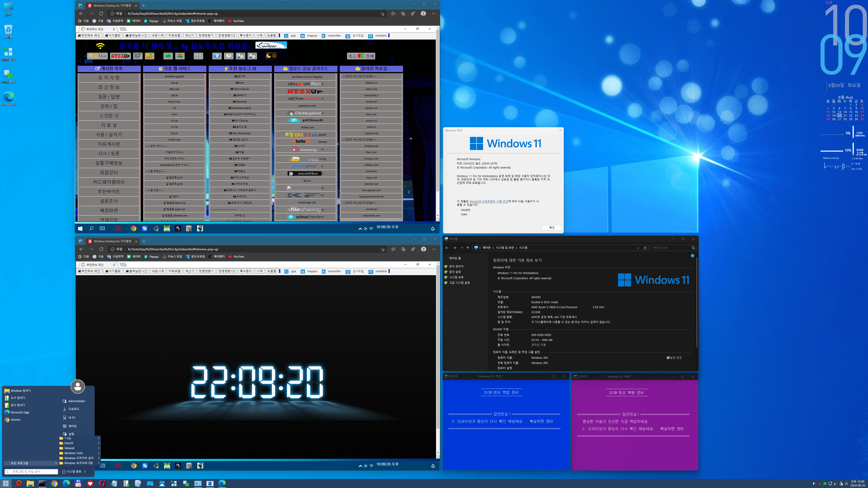The width and height of the screenshot is (868, 488).
Task: Open the 온라인 지원 link in 시스템 window
Action: (538, 345)
